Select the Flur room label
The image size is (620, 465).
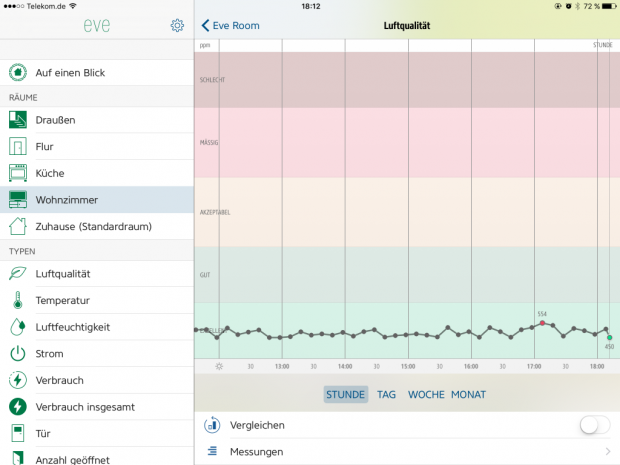pyautogui.click(x=44, y=147)
